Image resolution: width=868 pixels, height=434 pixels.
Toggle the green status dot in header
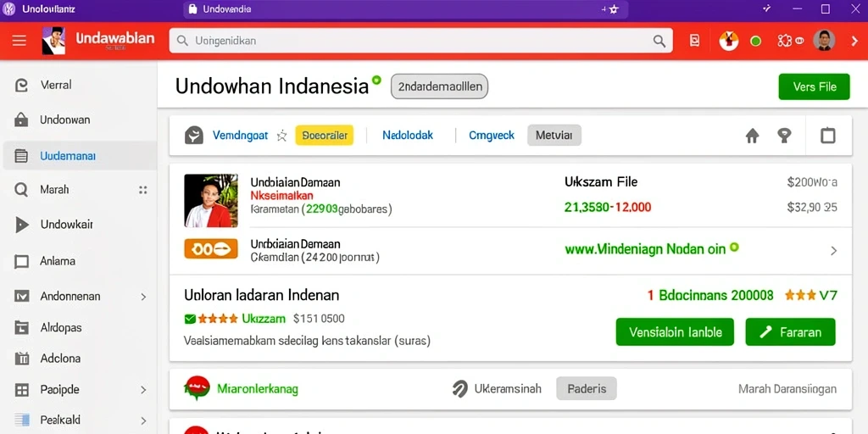(x=755, y=41)
